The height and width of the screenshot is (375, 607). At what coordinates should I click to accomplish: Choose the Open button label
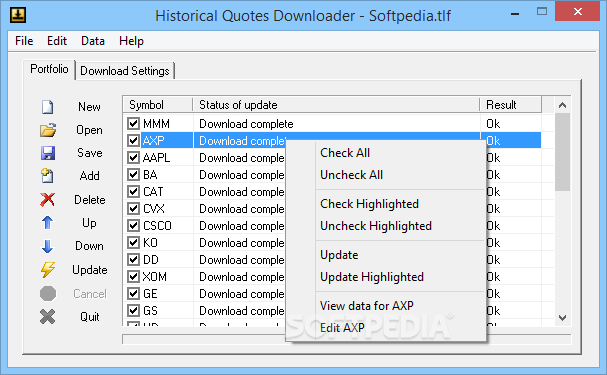89,130
